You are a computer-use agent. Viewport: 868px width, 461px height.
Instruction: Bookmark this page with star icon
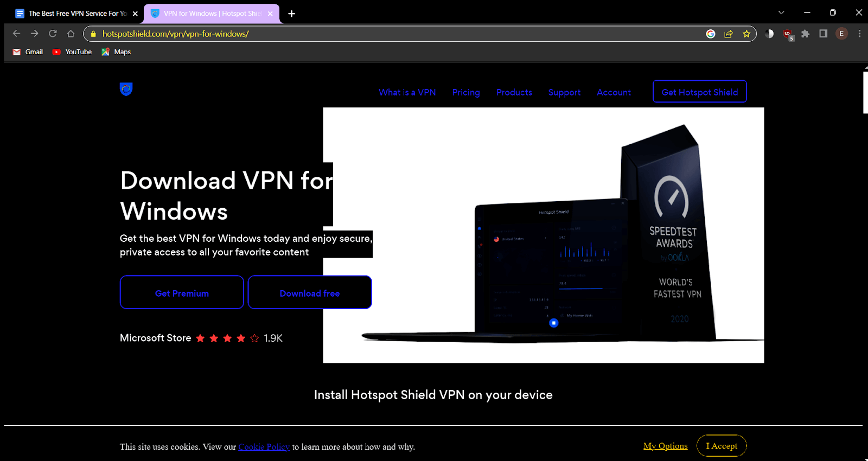click(746, 34)
